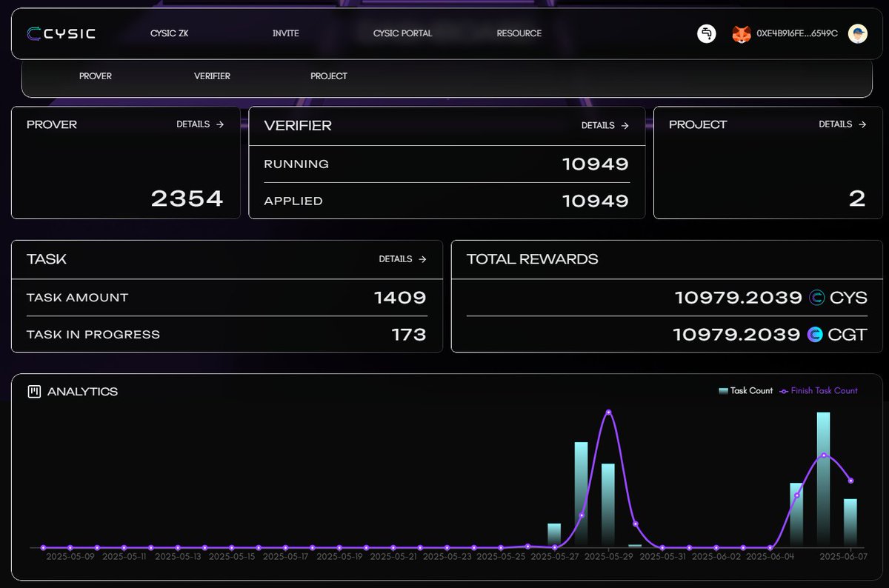889x588 pixels.
Task: Click the 2025-06-04 axis label
Action: pos(770,555)
